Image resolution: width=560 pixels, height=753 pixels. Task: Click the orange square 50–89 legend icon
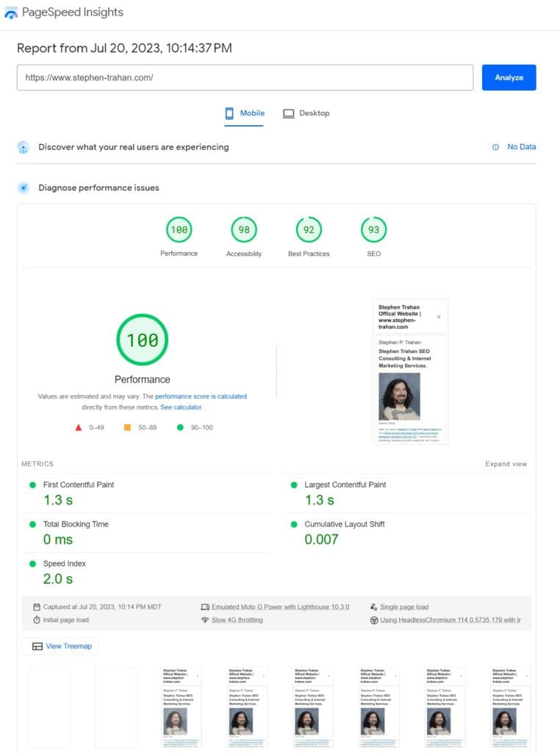(x=127, y=427)
